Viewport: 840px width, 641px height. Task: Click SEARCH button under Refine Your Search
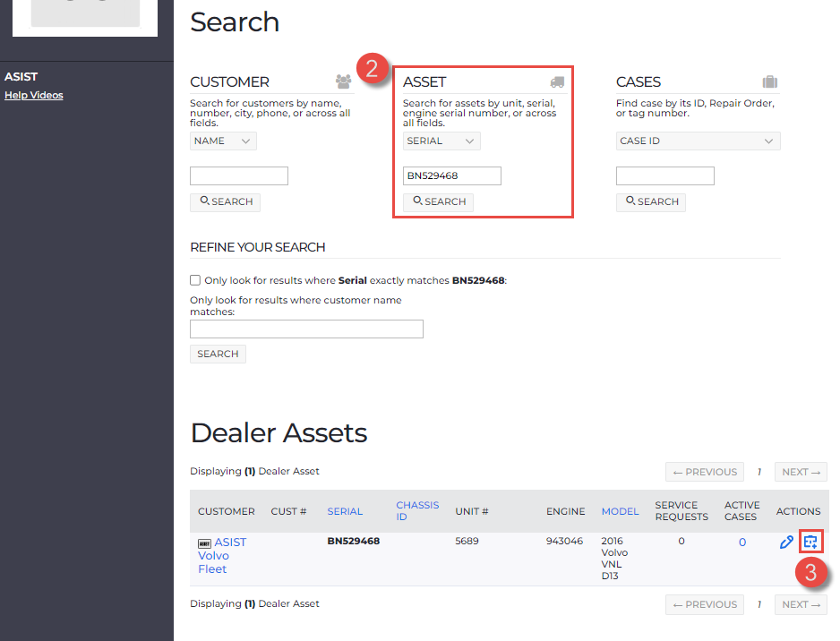click(x=218, y=354)
